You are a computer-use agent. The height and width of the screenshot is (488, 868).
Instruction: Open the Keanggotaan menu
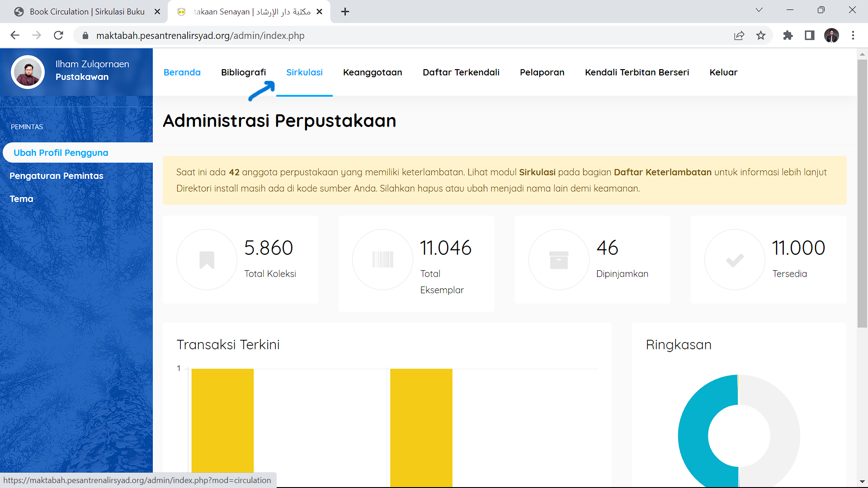pos(373,72)
